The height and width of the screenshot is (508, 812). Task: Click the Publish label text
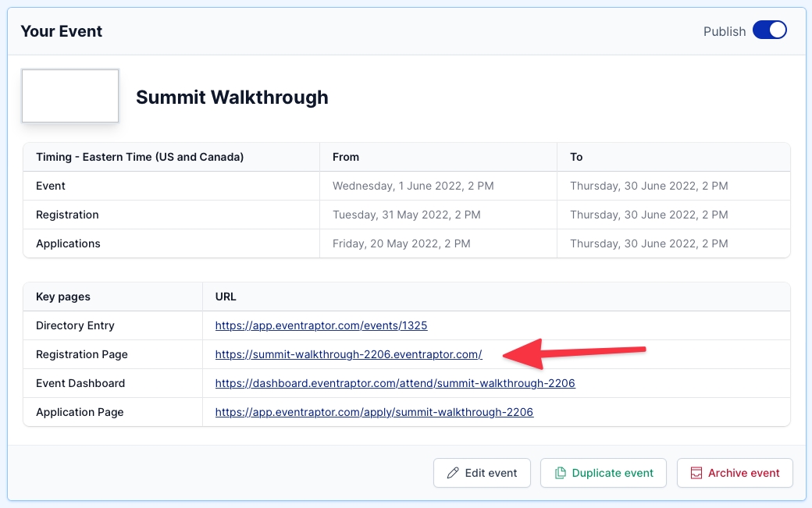725,31
